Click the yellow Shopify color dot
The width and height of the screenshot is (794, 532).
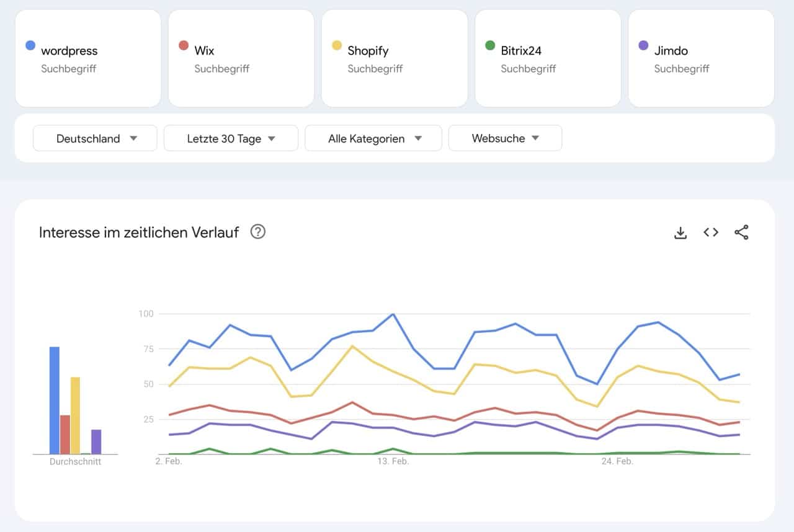coord(336,45)
